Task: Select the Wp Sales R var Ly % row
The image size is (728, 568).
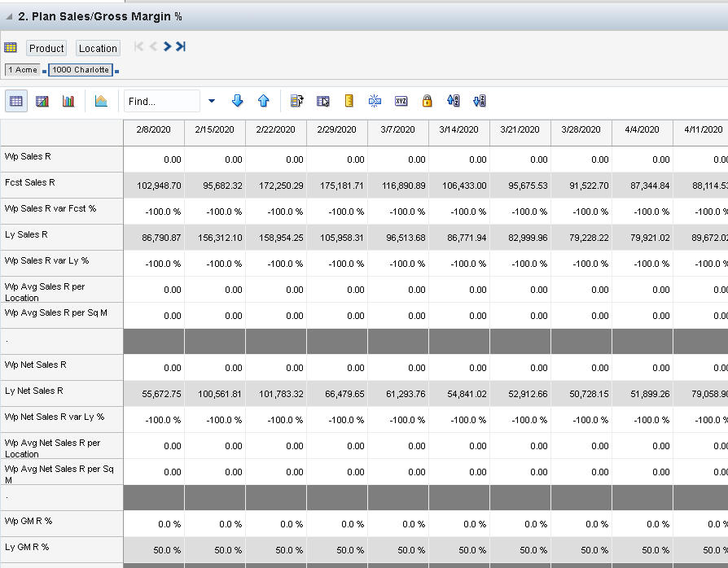Action: click(x=62, y=263)
